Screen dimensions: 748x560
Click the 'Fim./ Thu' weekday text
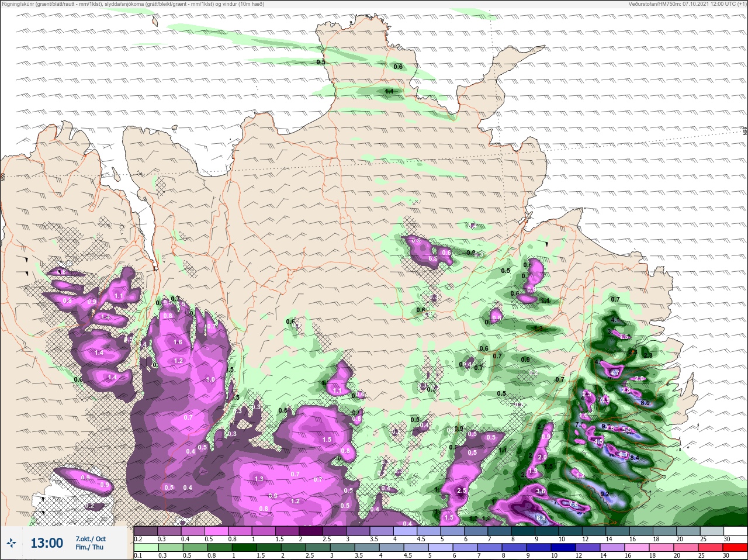coord(89,547)
